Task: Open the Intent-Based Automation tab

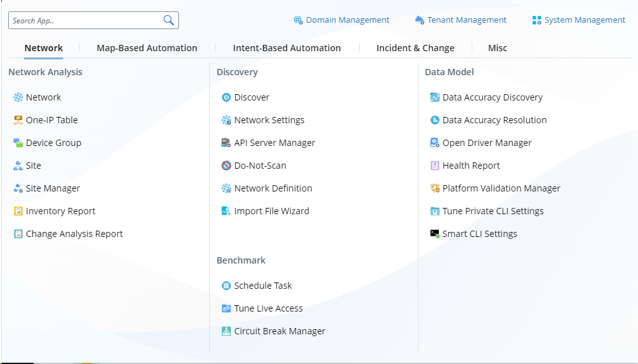Action: (x=286, y=48)
